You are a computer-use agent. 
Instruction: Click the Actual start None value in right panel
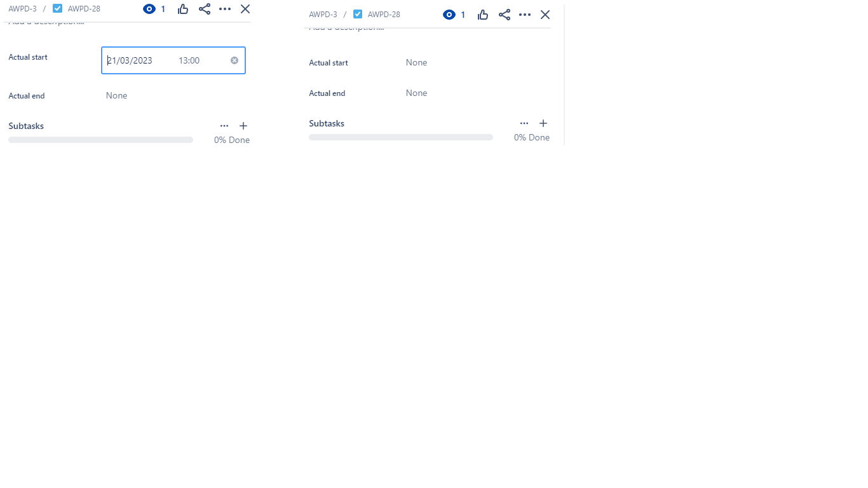point(417,62)
